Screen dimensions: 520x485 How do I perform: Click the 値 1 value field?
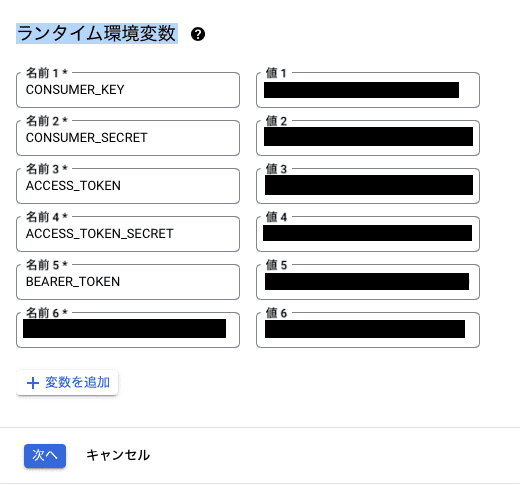click(x=368, y=90)
